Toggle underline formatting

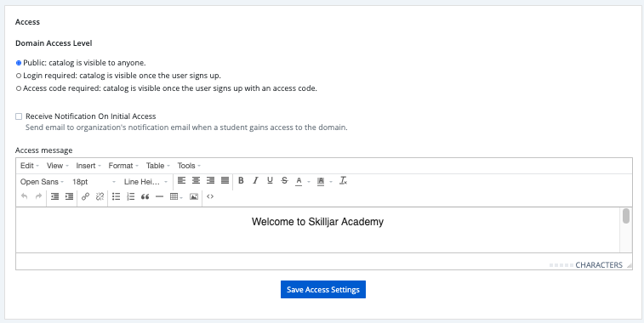coord(270,180)
